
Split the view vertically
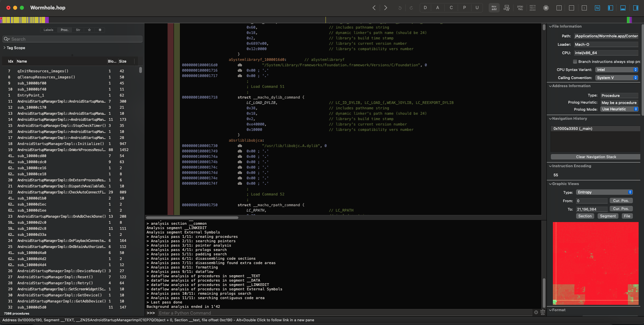(559, 8)
